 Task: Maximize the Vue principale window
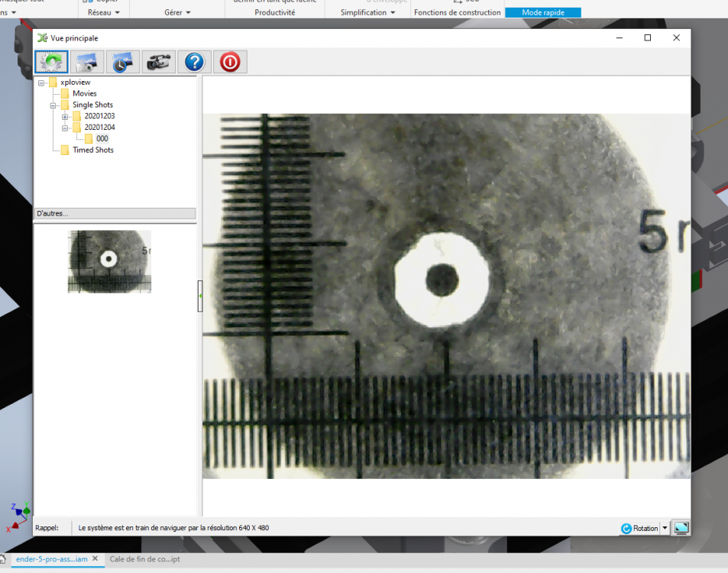(648, 38)
